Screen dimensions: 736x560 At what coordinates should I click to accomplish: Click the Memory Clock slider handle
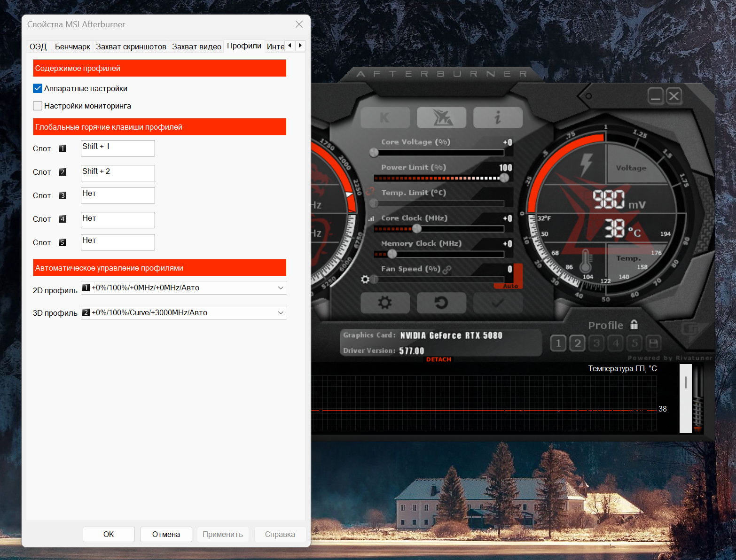click(392, 254)
